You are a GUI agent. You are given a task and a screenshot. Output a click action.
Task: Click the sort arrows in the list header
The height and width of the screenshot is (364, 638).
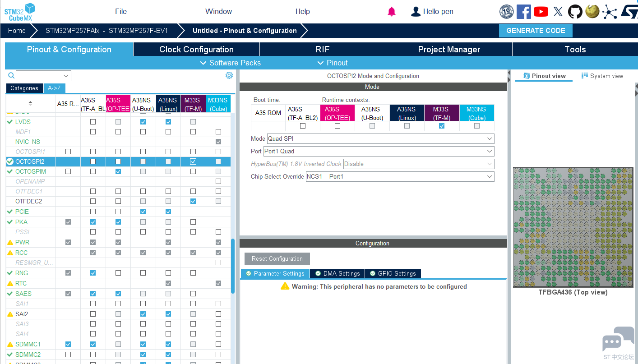(x=30, y=103)
